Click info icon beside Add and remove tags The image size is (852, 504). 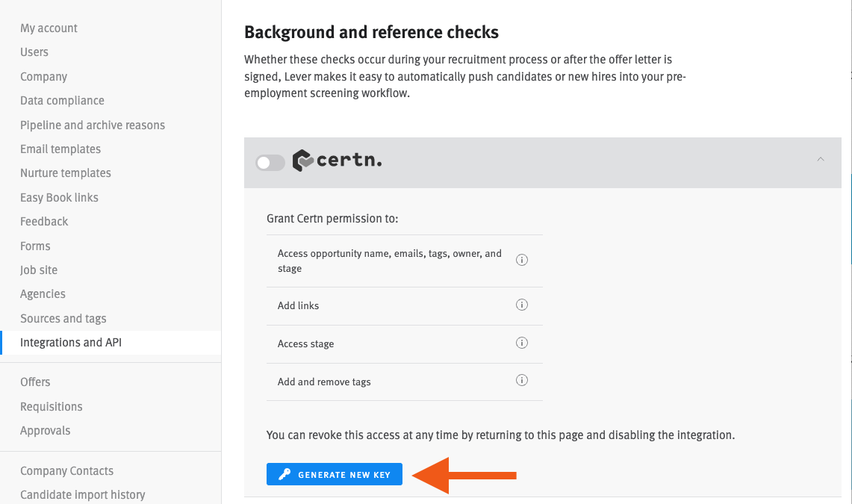(522, 380)
